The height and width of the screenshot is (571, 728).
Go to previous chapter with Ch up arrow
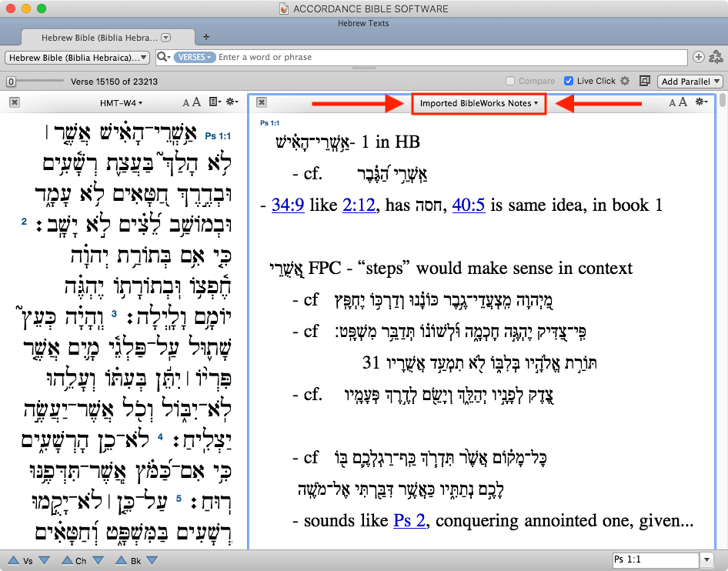coord(67,560)
